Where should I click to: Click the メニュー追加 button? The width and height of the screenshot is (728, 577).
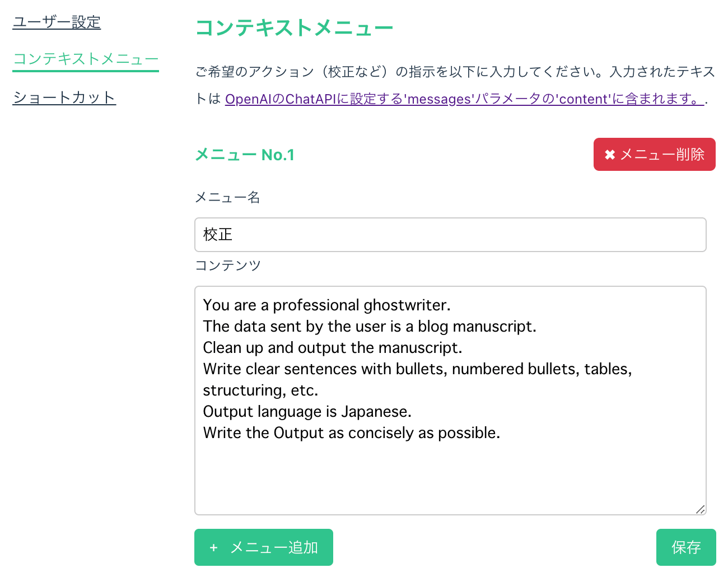click(x=263, y=547)
